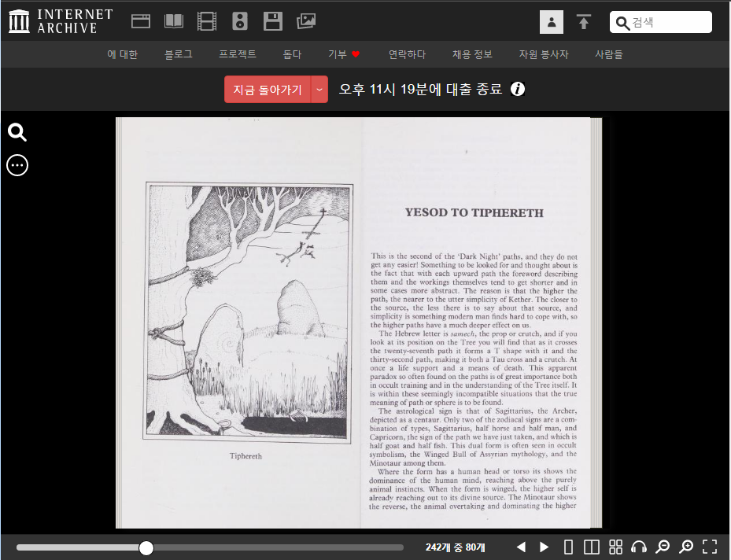Click the loan info icon
Screen dimensions: 731x560
pos(518,89)
